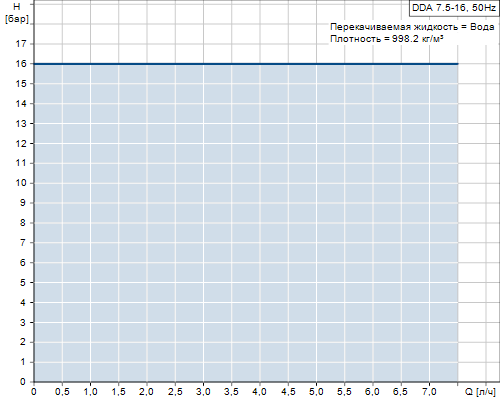Click the 8 label on pressure axis

click(23, 223)
